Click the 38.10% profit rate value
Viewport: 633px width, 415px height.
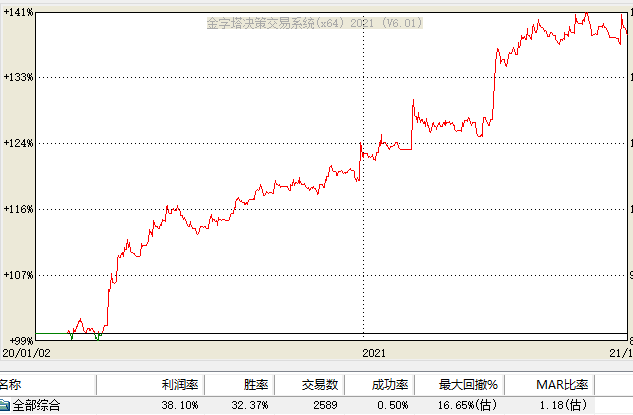(180, 405)
